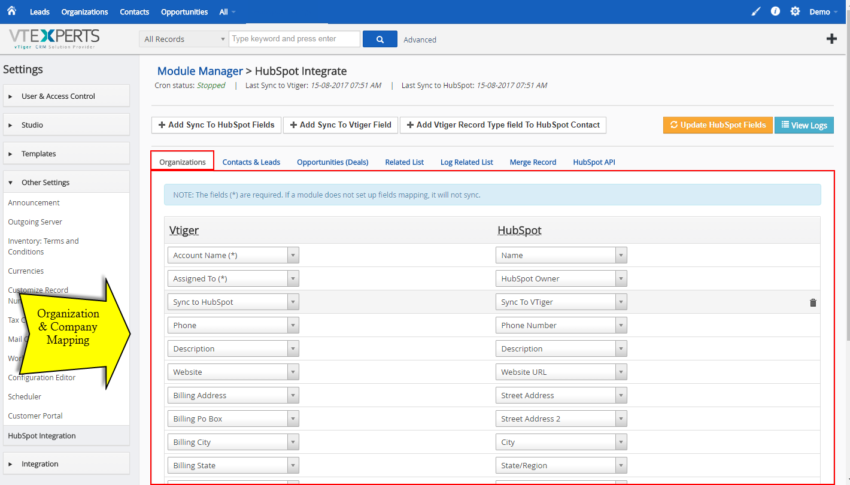
Task: Open the State/Region dropdown
Action: pos(561,465)
